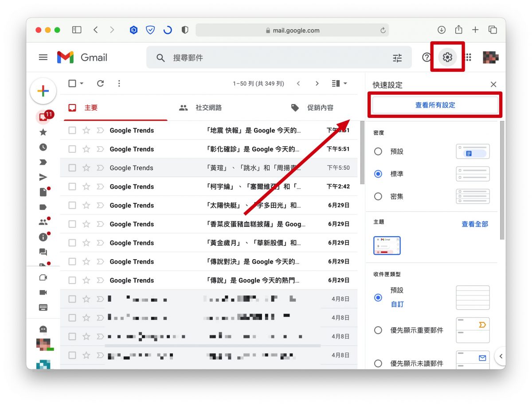Open a new Safari tab
This screenshot has height=404, width=532.
tap(475, 30)
